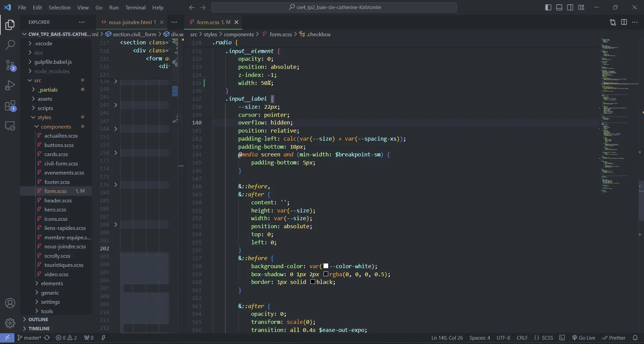Close the form.scss tab
644x344 pixels.
(x=236, y=22)
